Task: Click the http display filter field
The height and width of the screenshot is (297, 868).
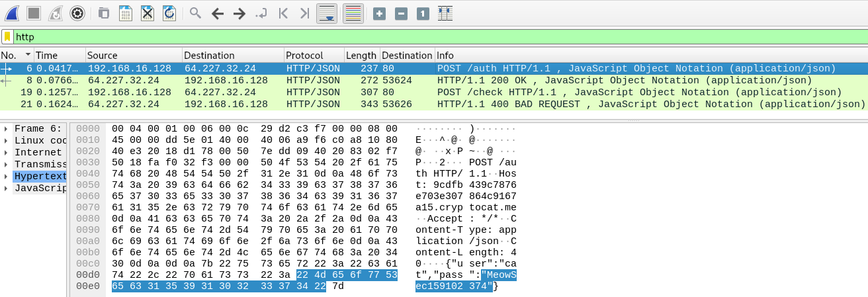Action: coord(439,37)
